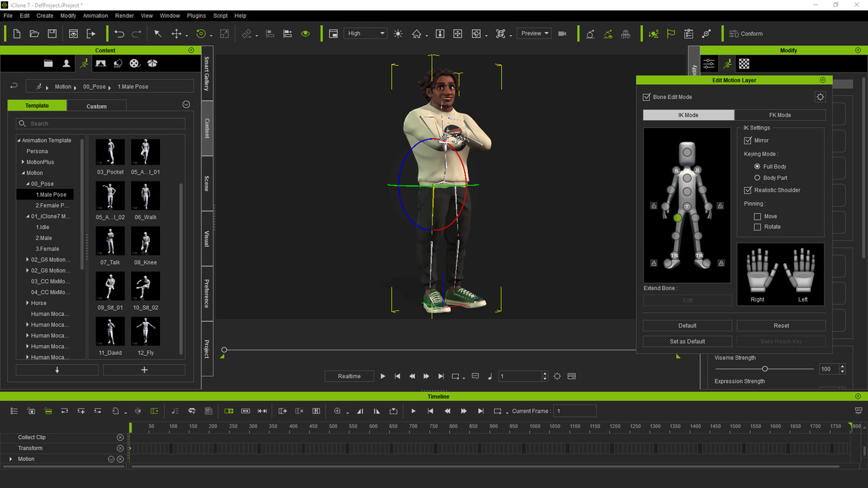The height and width of the screenshot is (488, 868).
Task: Toggle the Mirror checkbox
Action: pyautogui.click(x=748, y=140)
